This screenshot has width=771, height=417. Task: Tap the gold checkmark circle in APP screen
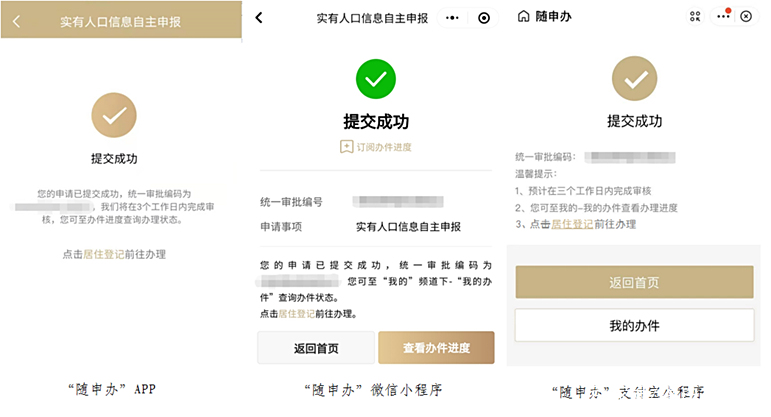pyautogui.click(x=114, y=115)
